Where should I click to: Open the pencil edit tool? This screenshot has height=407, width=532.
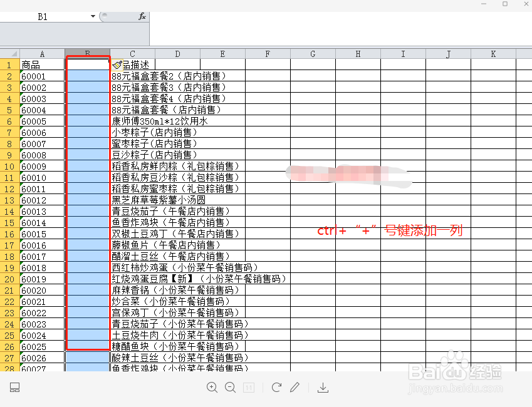295,388
